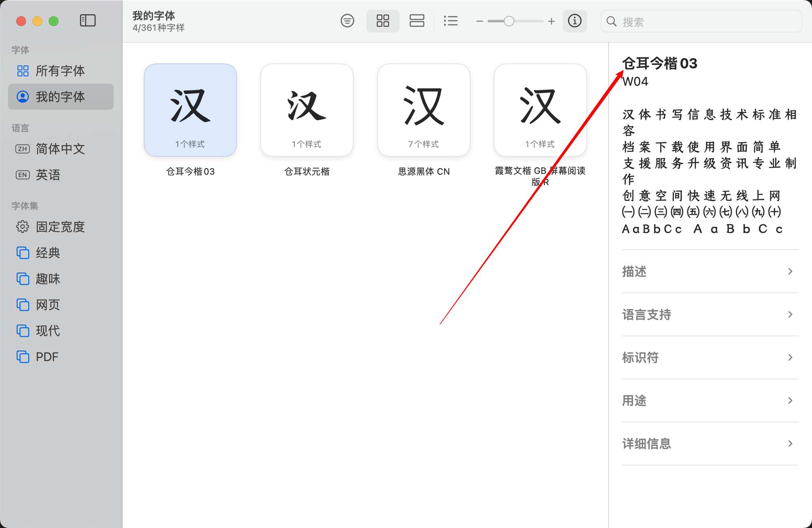Viewport: 812px width, 528px height.
Task: Maximize the Font Book window
Action: (x=54, y=21)
